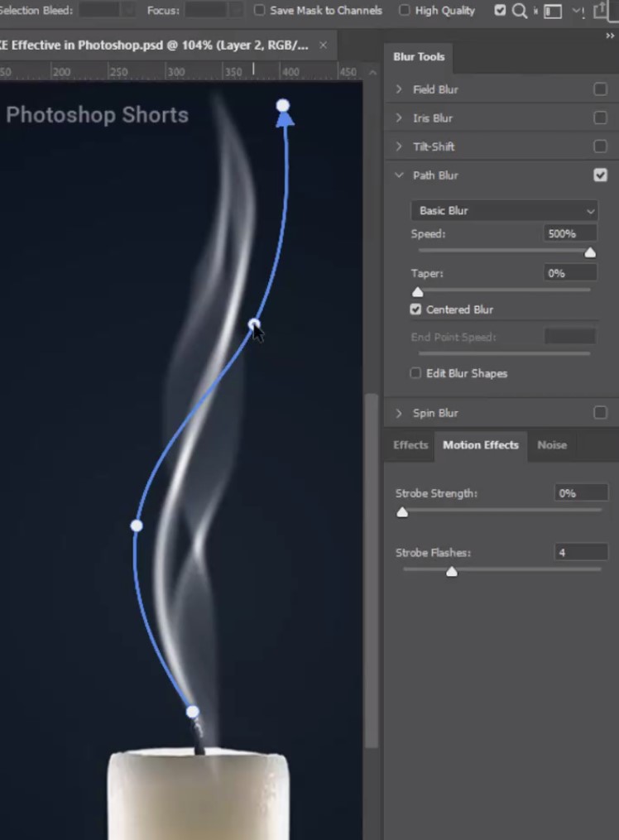The image size is (619, 840).
Task: Click the Strobe Flashes value field showing 4
Action: coord(580,552)
